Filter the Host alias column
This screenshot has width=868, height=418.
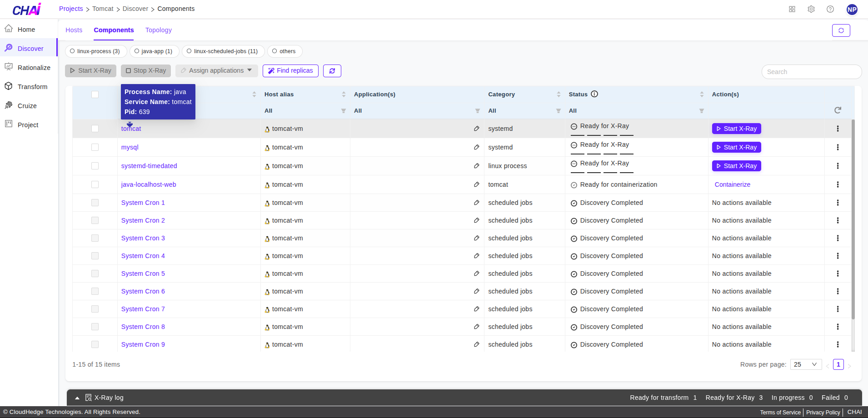tap(344, 111)
